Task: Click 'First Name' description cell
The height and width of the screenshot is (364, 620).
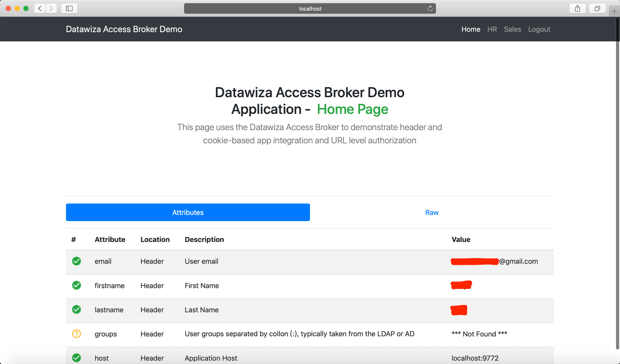Action: coord(202,285)
